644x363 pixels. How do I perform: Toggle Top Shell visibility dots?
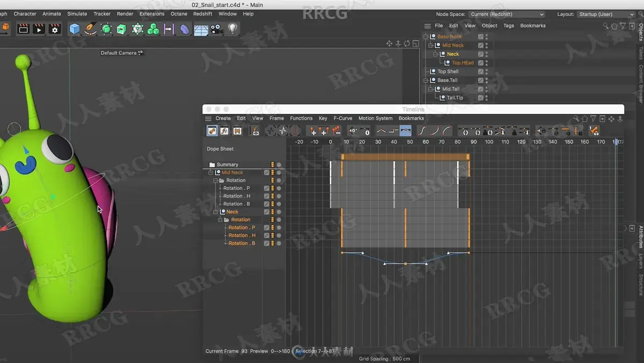pyautogui.click(x=487, y=71)
